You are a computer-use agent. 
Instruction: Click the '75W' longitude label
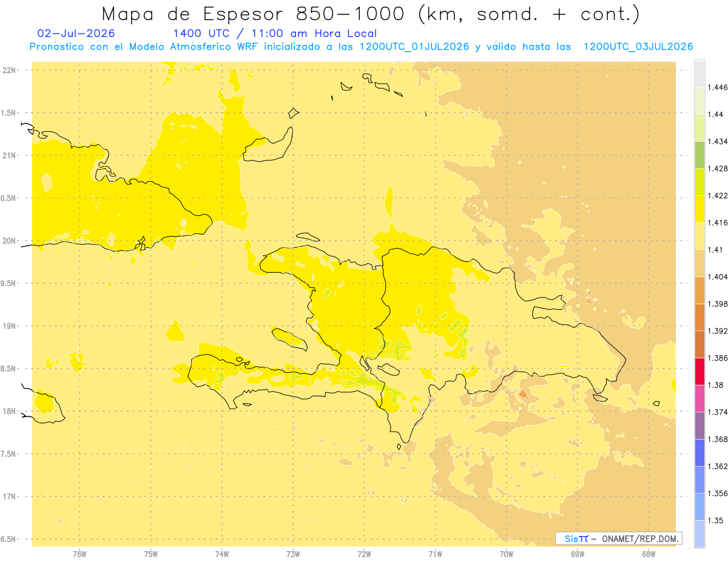point(151,554)
